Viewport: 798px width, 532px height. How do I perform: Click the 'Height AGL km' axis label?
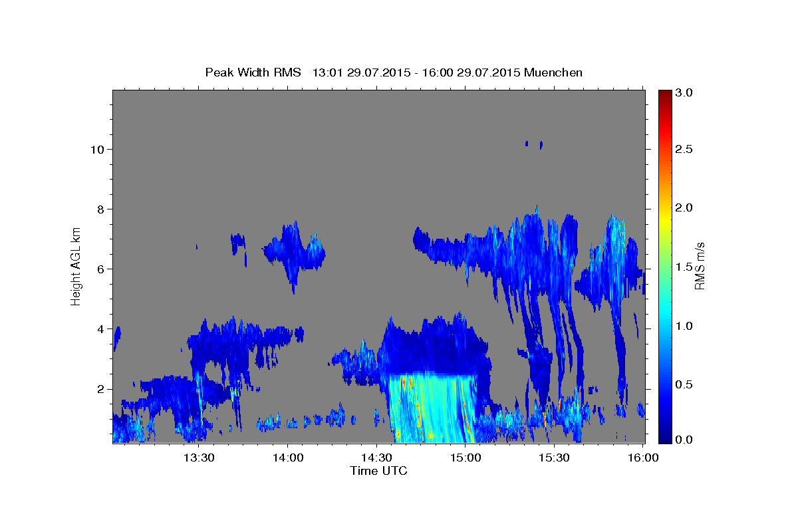tap(76, 266)
